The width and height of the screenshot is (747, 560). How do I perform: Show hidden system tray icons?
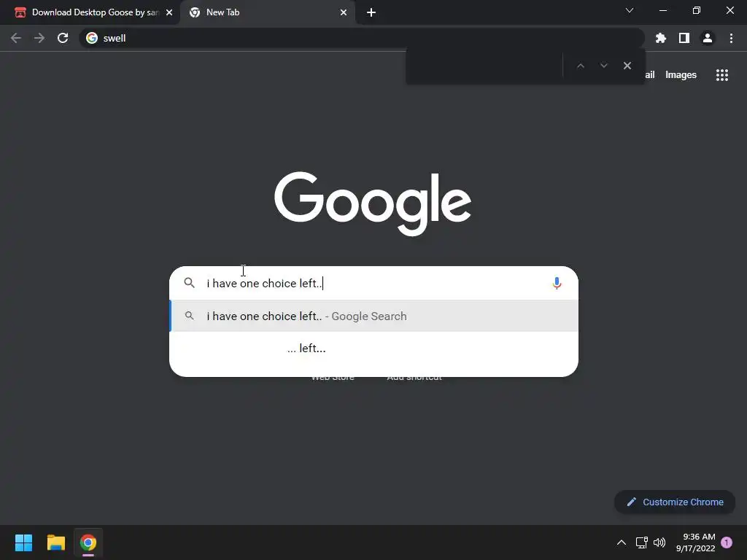(x=622, y=542)
